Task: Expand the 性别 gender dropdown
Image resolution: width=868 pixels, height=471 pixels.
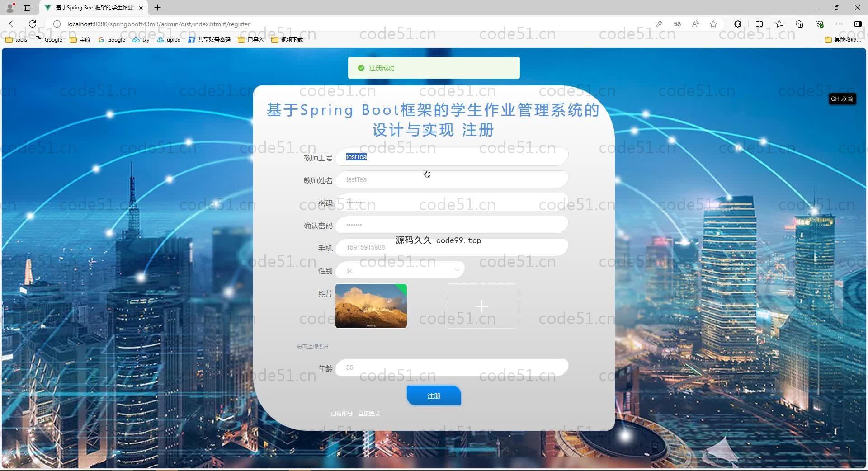Action: [400, 270]
